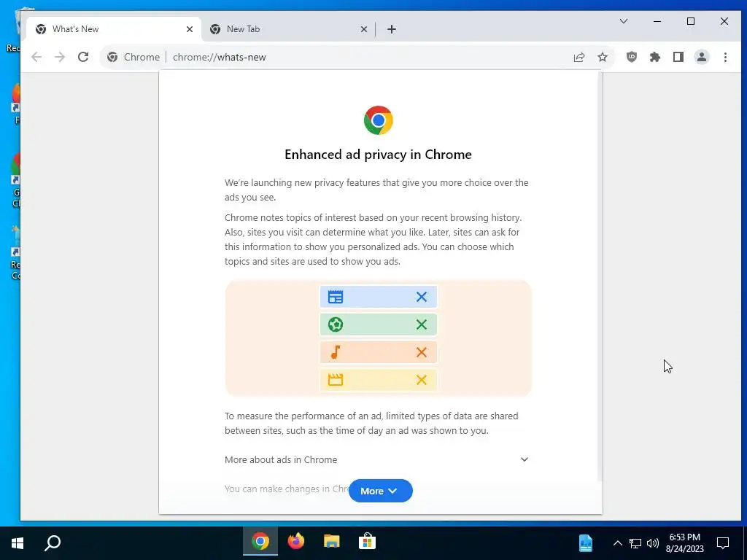Click the orange music note icon
The width and height of the screenshot is (747, 560).
pyautogui.click(x=336, y=352)
